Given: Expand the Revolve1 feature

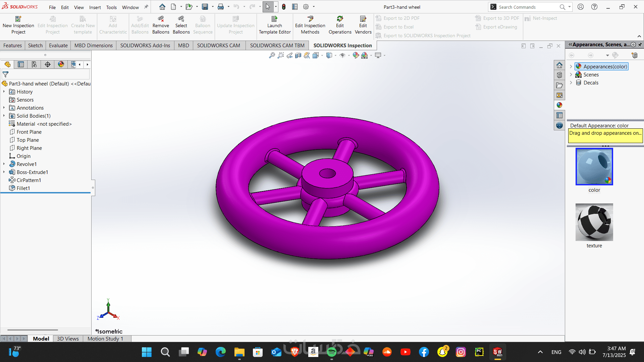Looking at the screenshot, I should [4, 164].
